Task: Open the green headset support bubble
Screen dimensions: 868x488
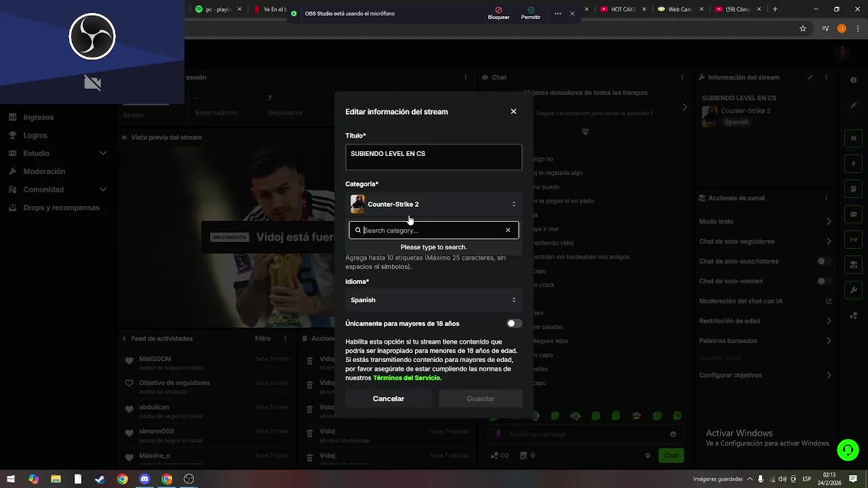Action: click(847, 449)
